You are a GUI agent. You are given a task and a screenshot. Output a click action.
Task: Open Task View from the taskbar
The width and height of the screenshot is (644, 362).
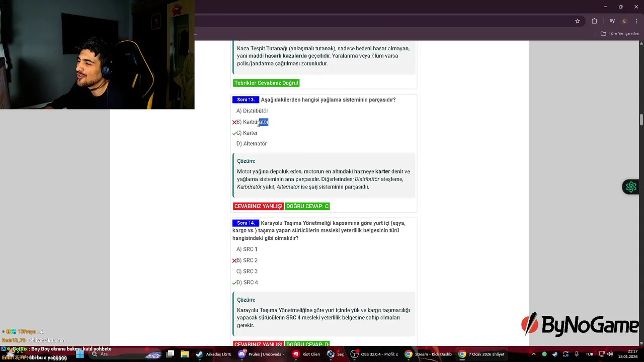[x=170, y=354]
